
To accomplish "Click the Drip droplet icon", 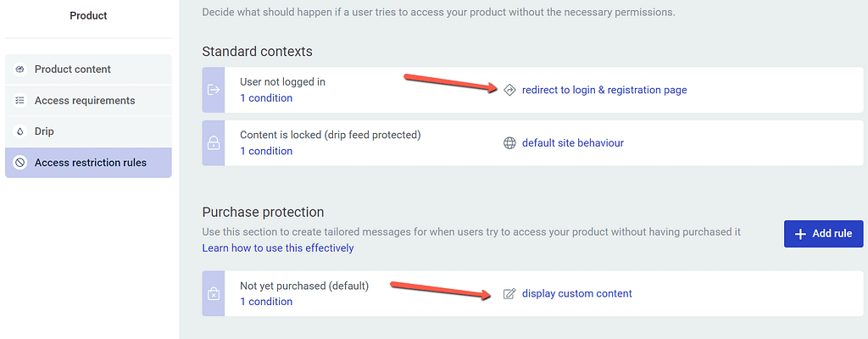I will (x=20, y=132).
